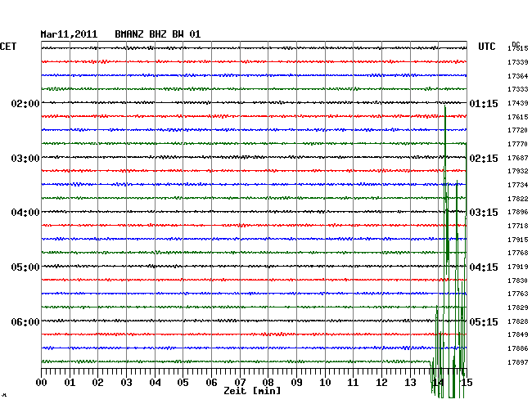Image resolution: width=532 pixels, height=404 pixels.
Task: Click the DC offset value 17615
Action: [x=518, y=117]
